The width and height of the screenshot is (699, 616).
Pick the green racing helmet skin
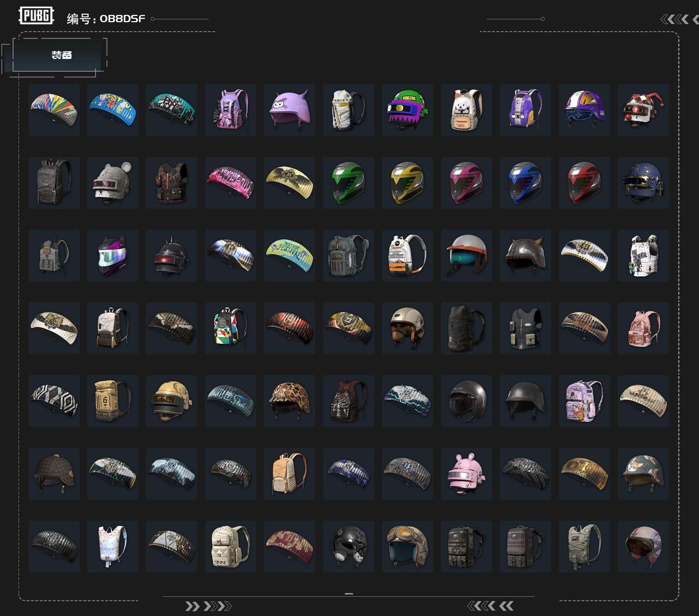(348, 183)
